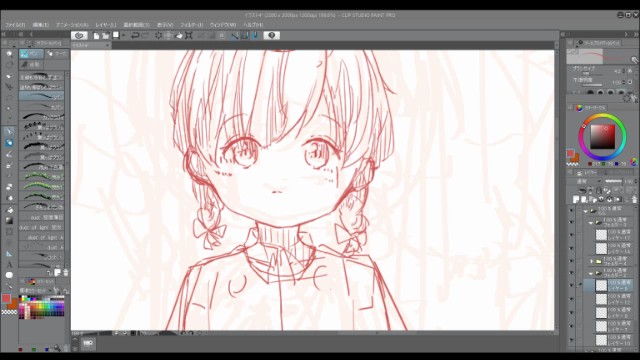Click the Undo arrow in the command bar
This screenshot has height=360, width=640.
(x=135, y=36)
